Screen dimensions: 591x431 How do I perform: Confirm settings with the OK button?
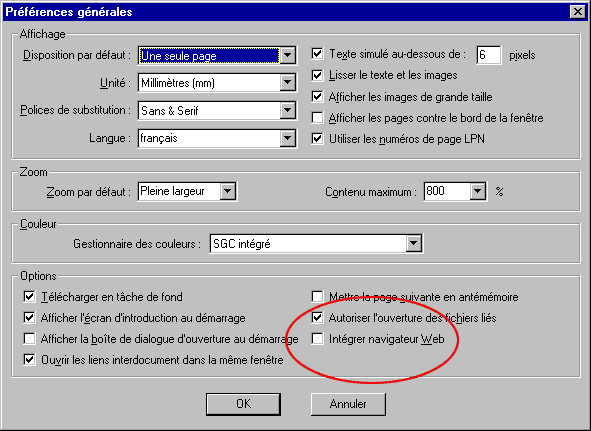click(x=243, y=404)
